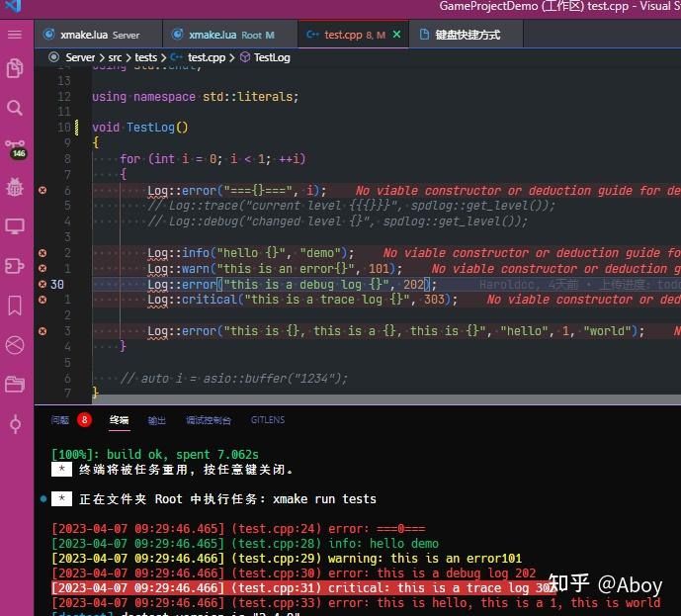Screen dimensions: 681x616
Task: Open the Run and Debug bug icon
Action: 15,187
